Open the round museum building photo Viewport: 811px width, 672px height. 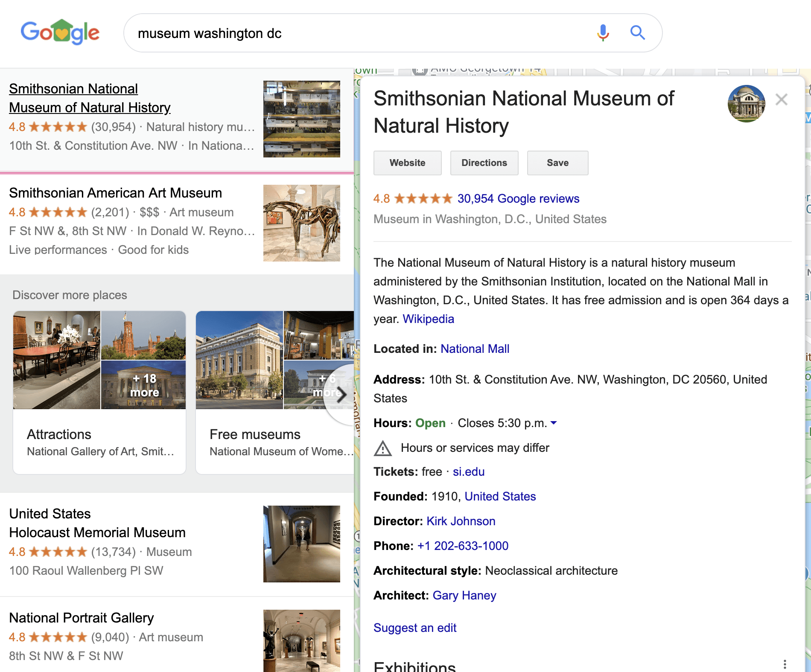tap(746, 104)
